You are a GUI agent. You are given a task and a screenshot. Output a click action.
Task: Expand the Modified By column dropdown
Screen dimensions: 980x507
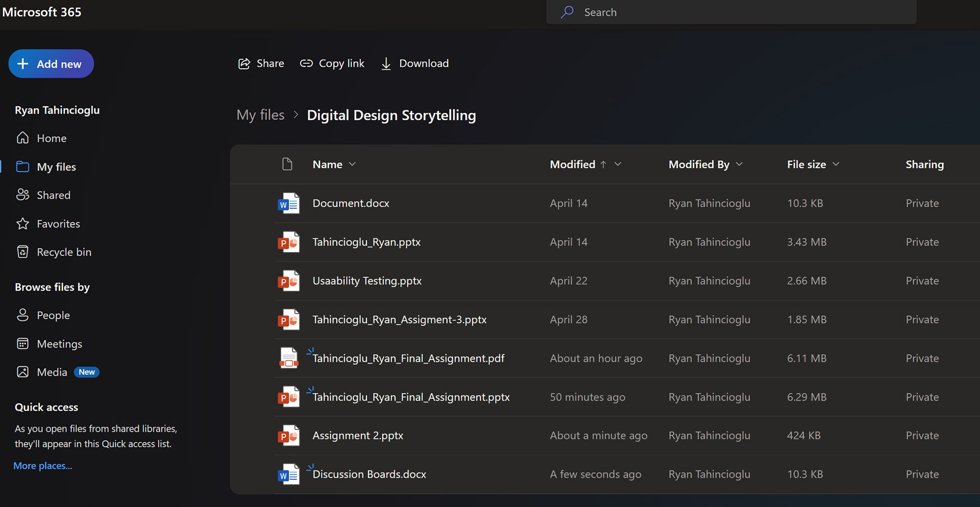[x=739, y=164]
